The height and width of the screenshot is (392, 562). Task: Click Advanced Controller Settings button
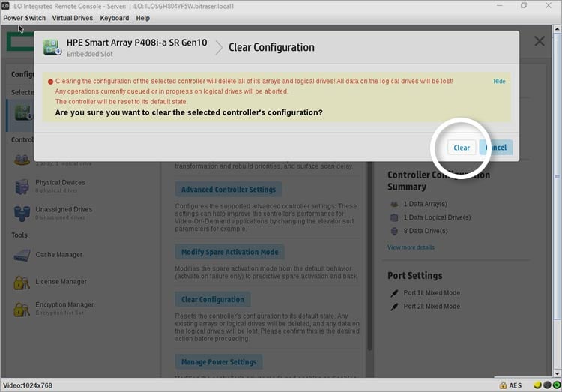pyautogui.click(x=229, y=190)
